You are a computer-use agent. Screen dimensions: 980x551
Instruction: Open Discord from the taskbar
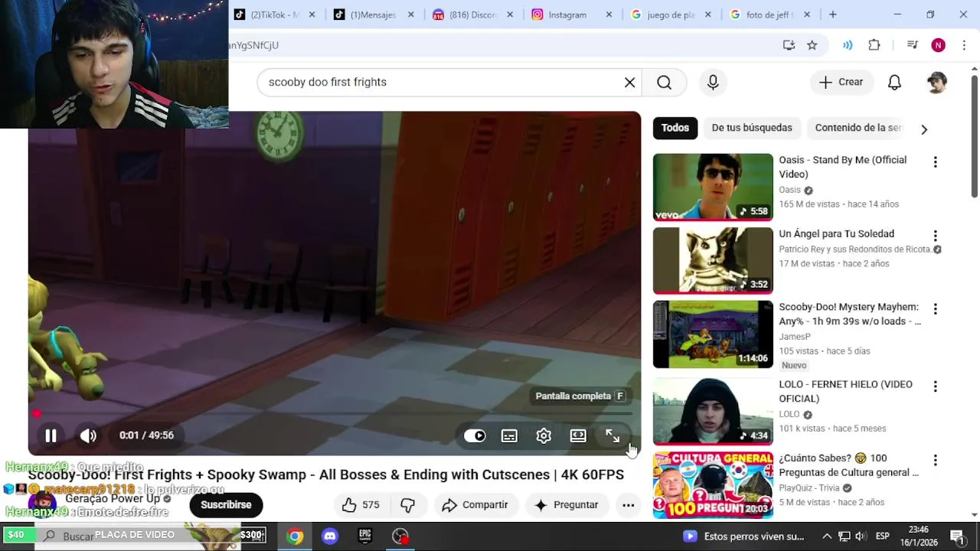[330, 536]
